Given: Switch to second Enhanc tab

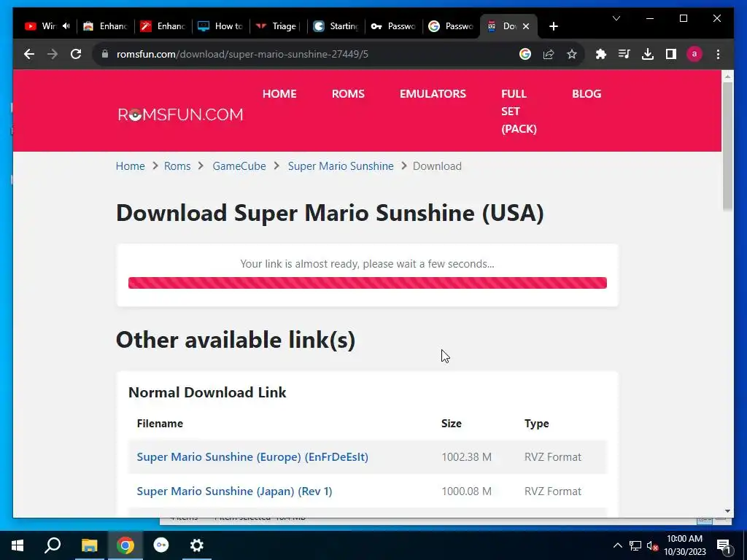Looking at the screenshot, I should [x=163, y=26].
